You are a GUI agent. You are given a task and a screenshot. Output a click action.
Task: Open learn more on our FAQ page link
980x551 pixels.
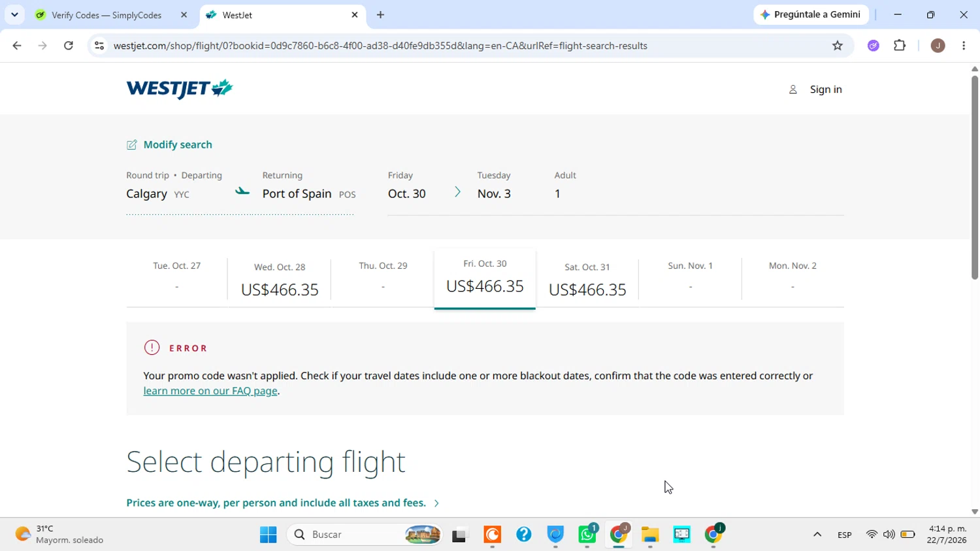[210, 391]
